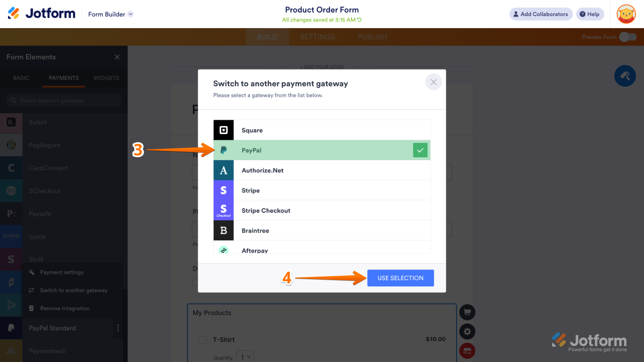Click the shopping cart icon beside My Products
Image resolution: width=644 pixels, height=362 pixels.
point(467,312)
